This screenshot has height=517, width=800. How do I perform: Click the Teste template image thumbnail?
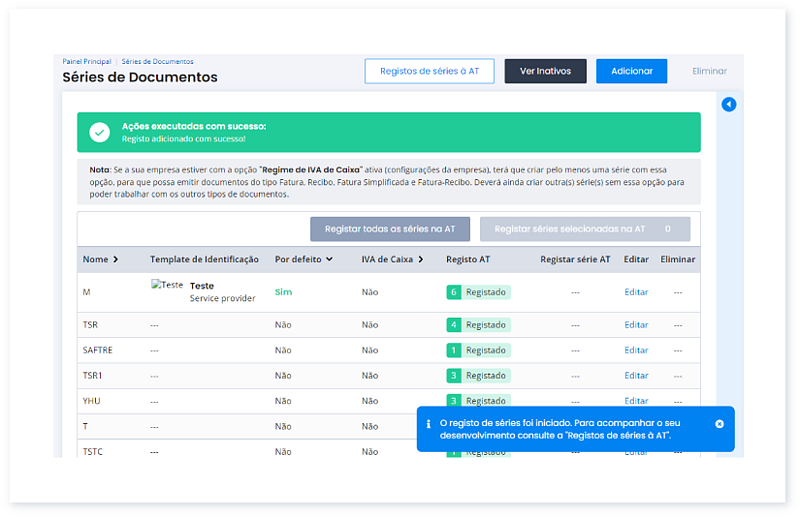(x=166, y=286)
